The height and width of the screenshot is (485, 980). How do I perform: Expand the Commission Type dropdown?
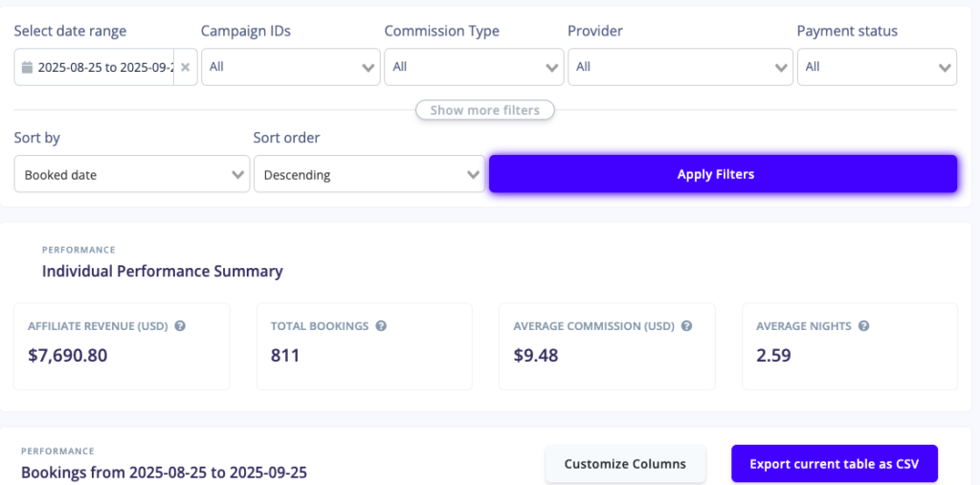[474, 67]
